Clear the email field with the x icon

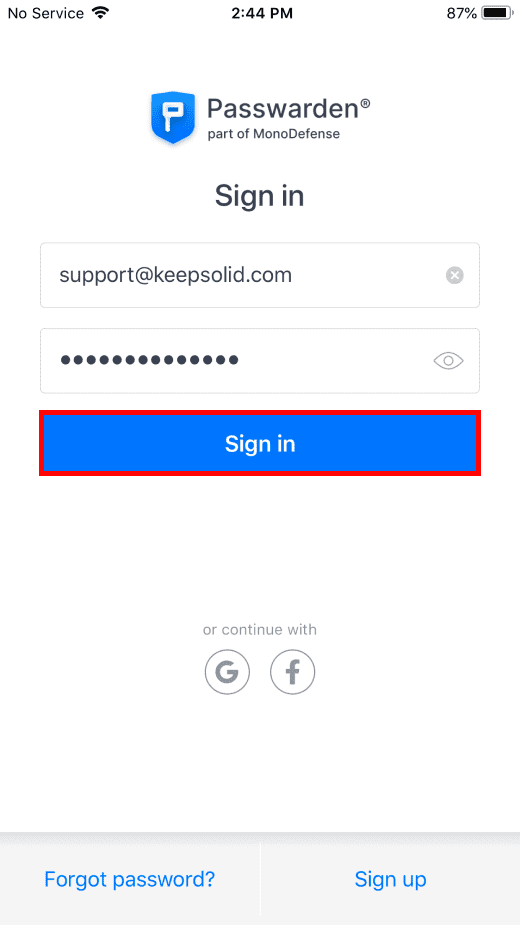454,275
